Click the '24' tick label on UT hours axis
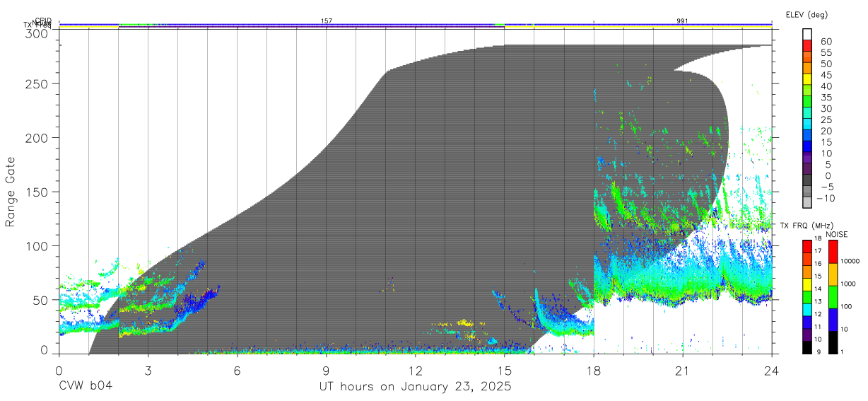Viewport: 868px width, 401px height. [x=772, y=371]
